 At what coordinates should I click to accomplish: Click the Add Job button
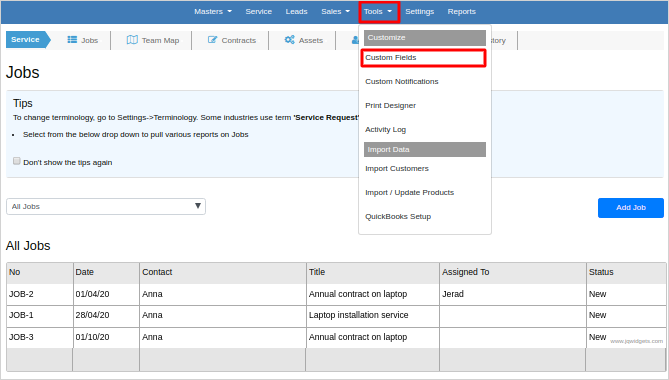click(x=631, y=208)
